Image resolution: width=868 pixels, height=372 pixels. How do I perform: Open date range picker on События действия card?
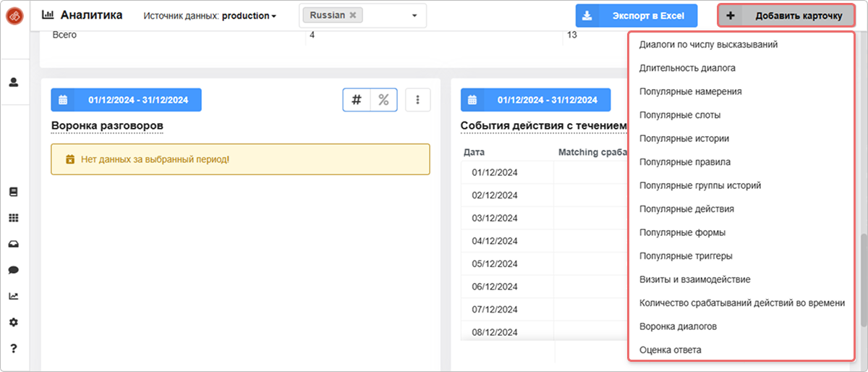(536, 100)
